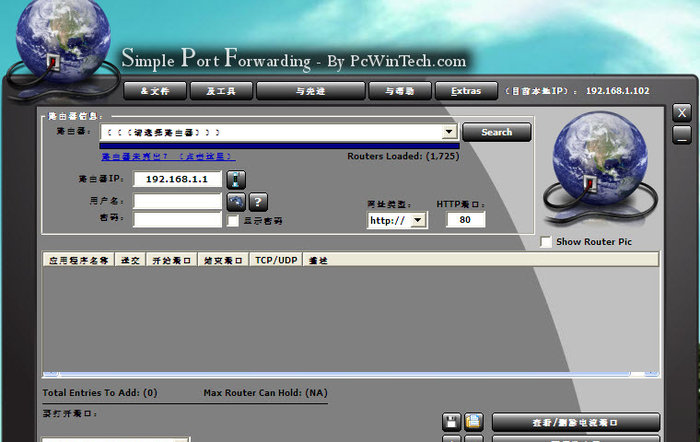700x442 pixels.
Task: Click the navy progress bar under router dropdown
Action: (279, 146)
